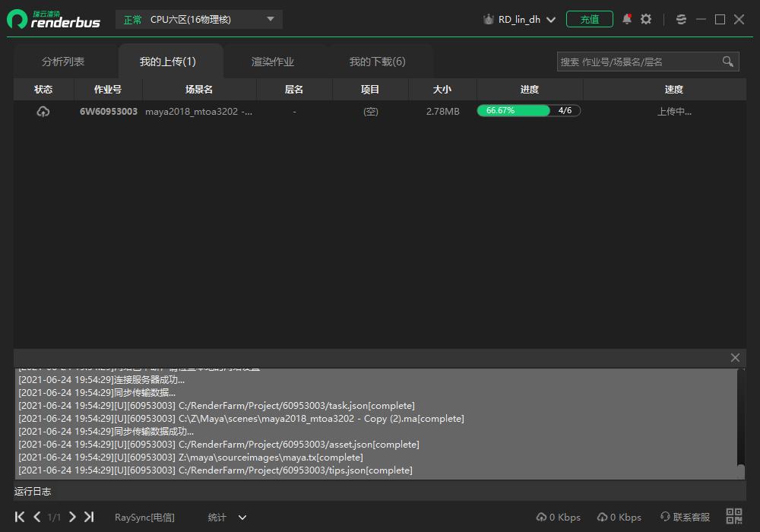Image resolution: width=760 pixels, height=532 pixels.
Task: Expand the 统计 statistics dropdown
Action: click(x=227, y=518)
